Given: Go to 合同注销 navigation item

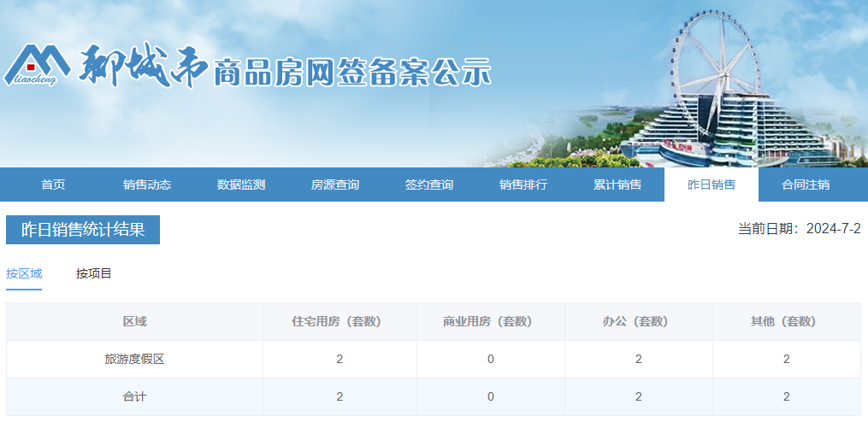Looking at the screenshot, I should coord(806,185).
